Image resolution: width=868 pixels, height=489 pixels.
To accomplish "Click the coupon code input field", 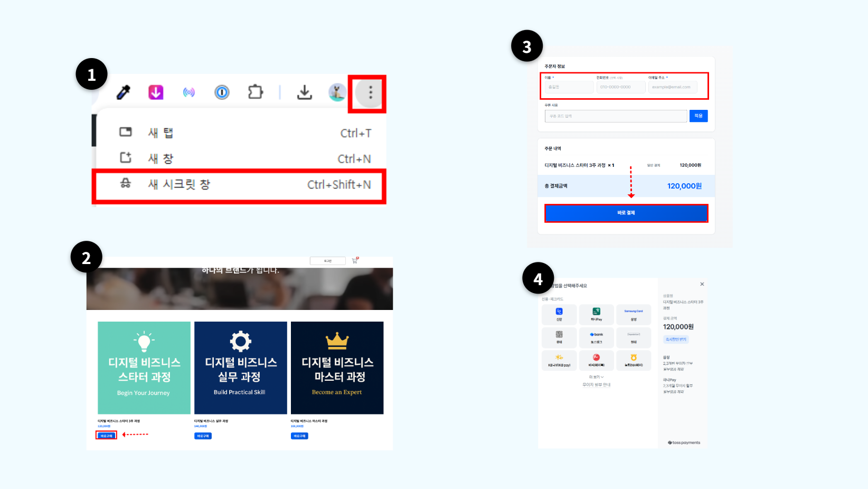I will [616, 116].
